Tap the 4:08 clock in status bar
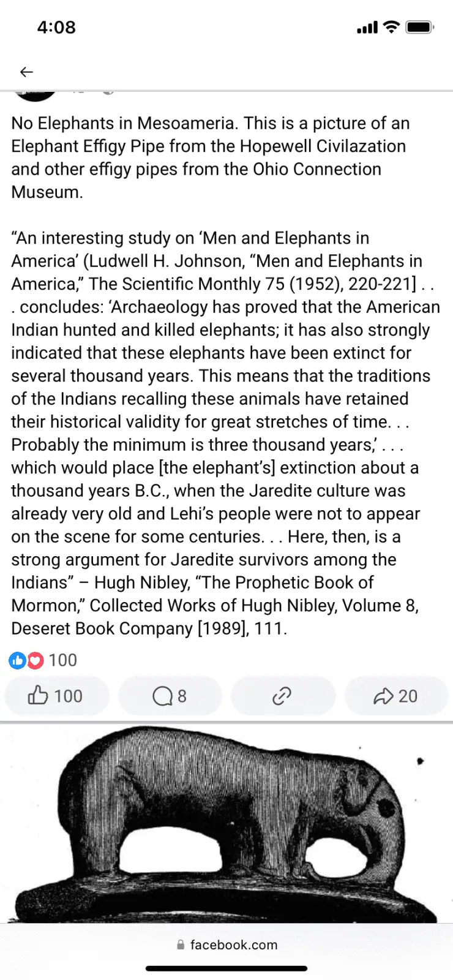The image size is (453, 980). point(56,27)
